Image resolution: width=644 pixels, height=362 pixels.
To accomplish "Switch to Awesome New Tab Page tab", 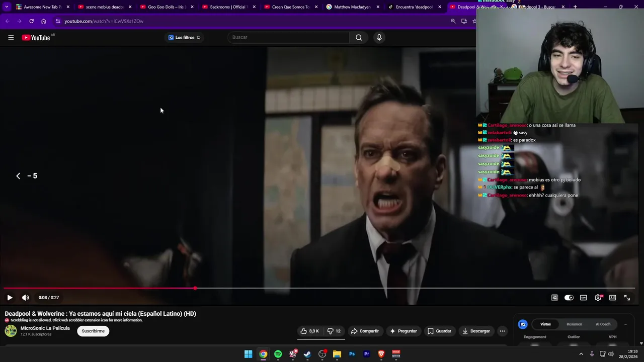I will [42, 7].
